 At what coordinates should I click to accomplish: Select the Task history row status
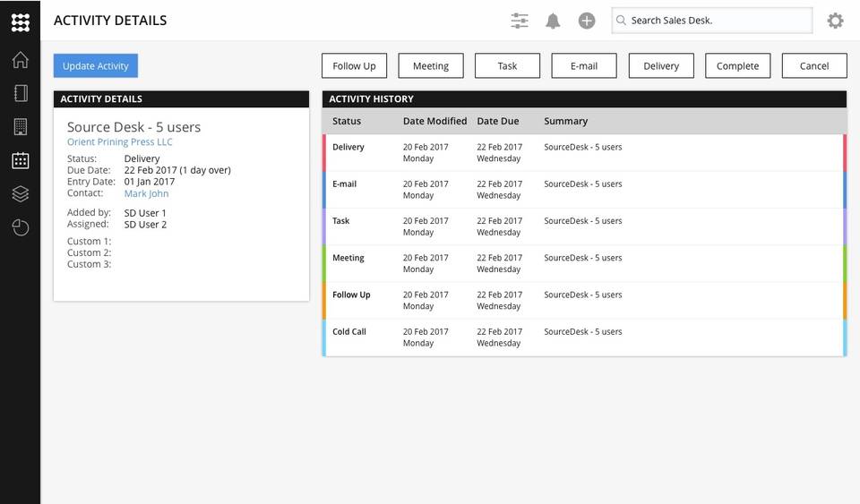coord(340,221)
